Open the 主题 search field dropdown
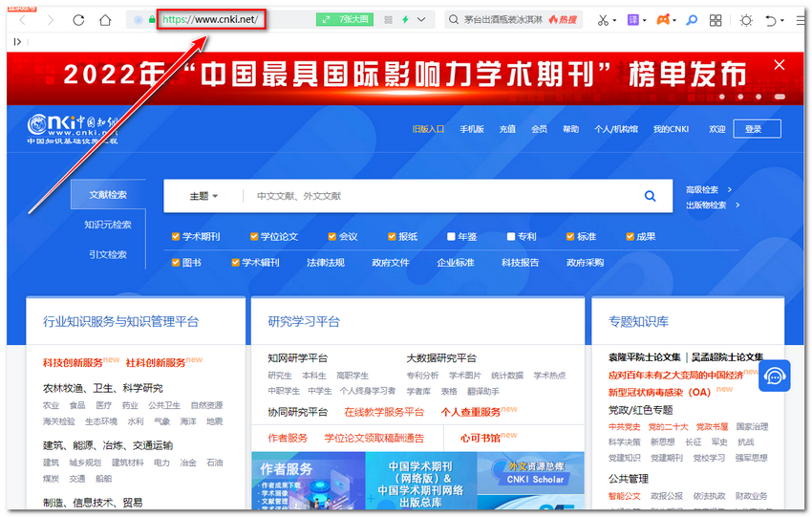The height and width of the screenshot is (517, 812). (203, 196)
